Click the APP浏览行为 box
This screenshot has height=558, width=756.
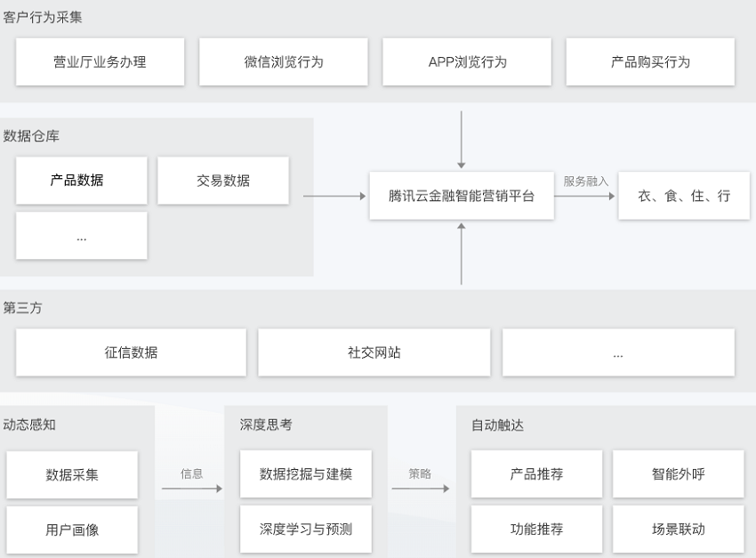(x=467, y=62)
